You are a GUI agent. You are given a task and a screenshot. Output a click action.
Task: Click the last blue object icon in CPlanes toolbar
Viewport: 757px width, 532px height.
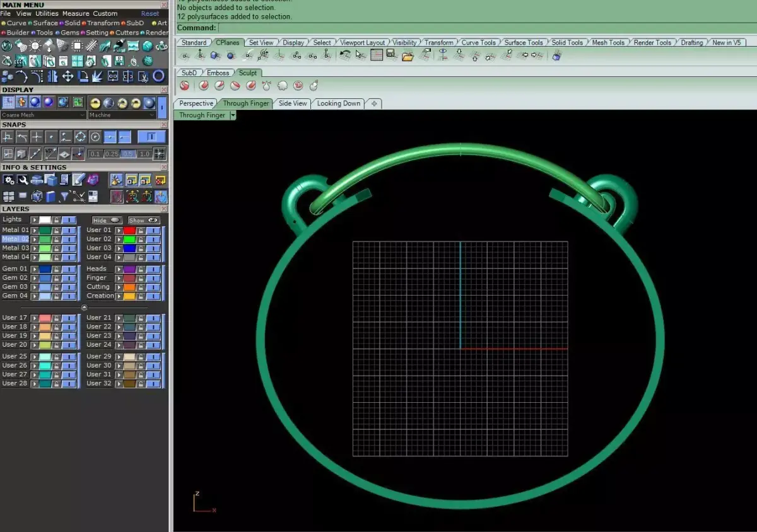click(x=556, y=55)
